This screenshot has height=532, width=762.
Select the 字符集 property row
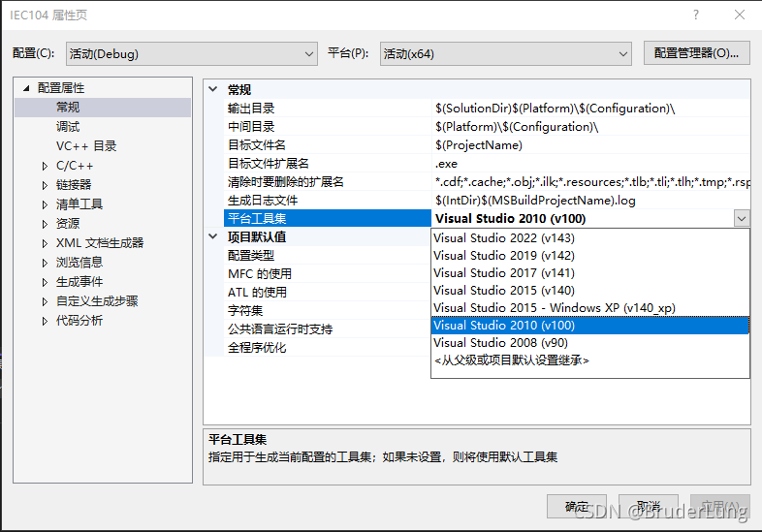(x=328, y=311)
